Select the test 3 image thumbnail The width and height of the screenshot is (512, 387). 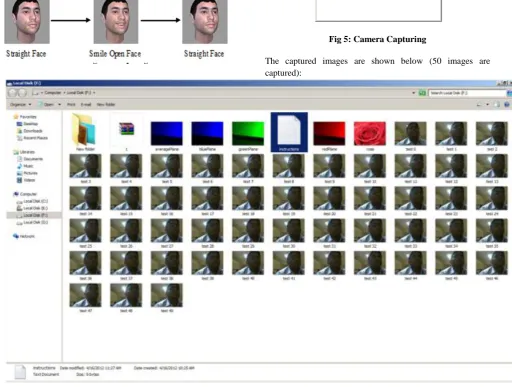85,166
